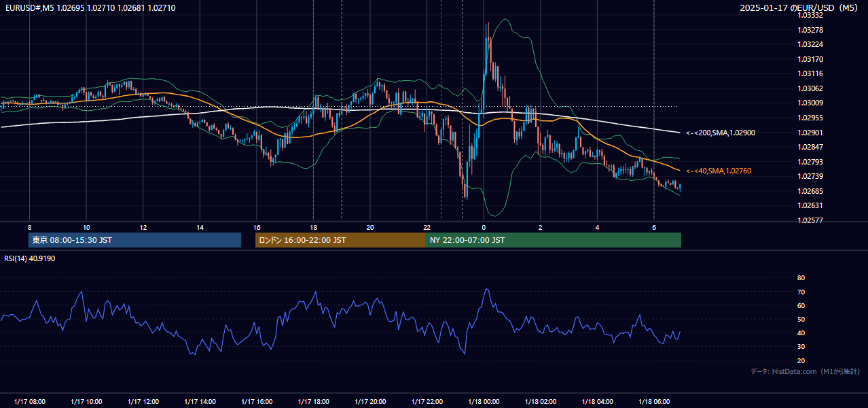
Task: Click the 1/17 12:00 time axis label
Action: [x=143, y=402]
